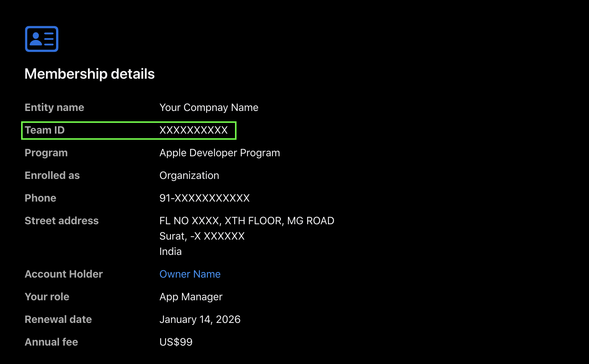Click the Renewal date label

point(58,319)
